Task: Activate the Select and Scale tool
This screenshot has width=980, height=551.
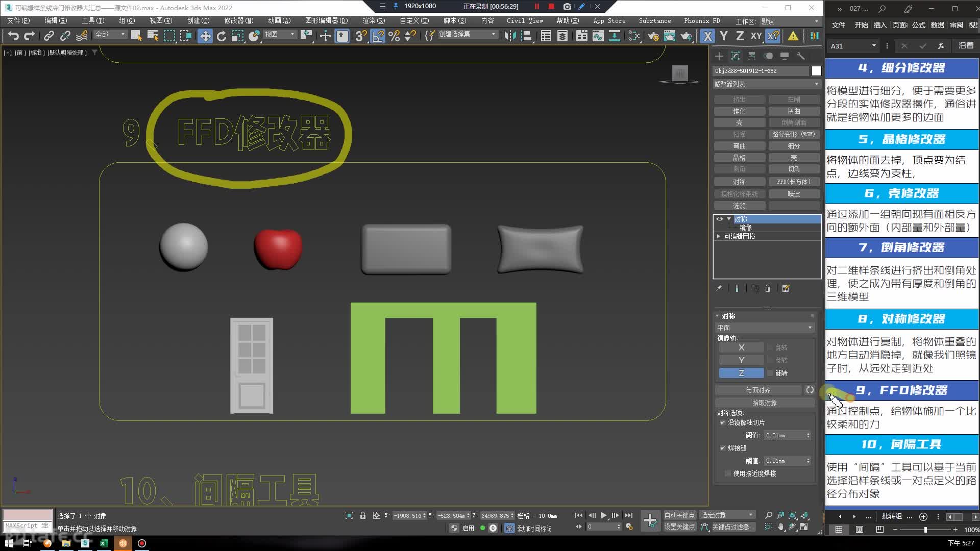Action: (x=237, y=36)
